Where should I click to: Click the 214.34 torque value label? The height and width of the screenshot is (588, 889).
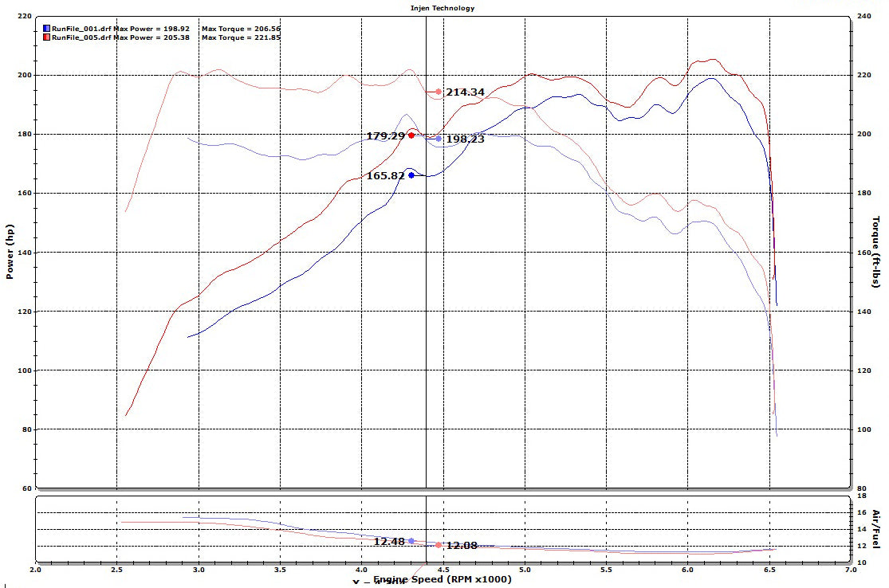pyautogui.click(x=465, y=92)
